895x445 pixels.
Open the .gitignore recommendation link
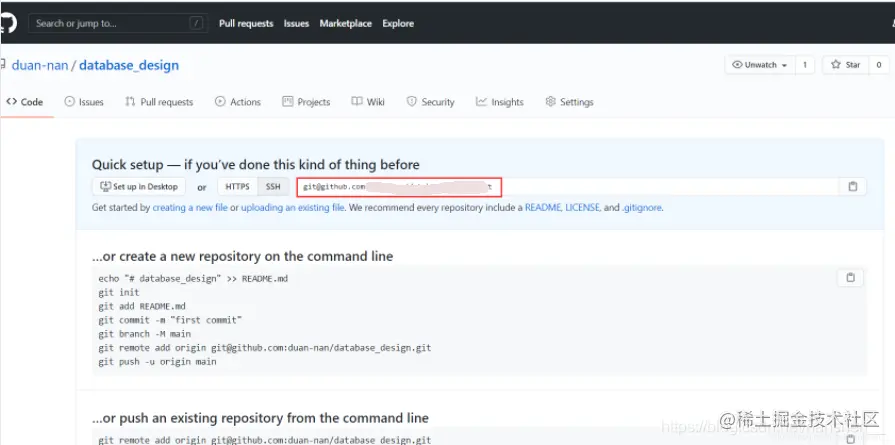point(642,208)
